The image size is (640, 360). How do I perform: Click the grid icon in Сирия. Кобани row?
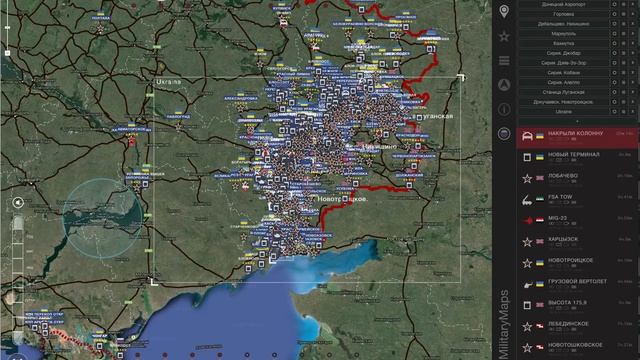[624, 73]
